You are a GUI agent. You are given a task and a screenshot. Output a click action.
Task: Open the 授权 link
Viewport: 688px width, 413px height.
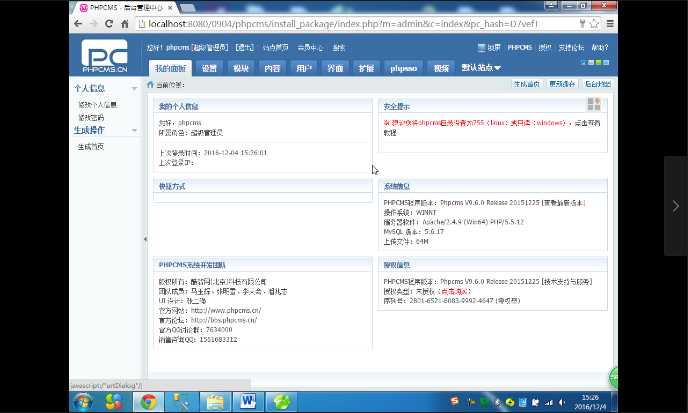pyautogui.click(x=545, y=47)
